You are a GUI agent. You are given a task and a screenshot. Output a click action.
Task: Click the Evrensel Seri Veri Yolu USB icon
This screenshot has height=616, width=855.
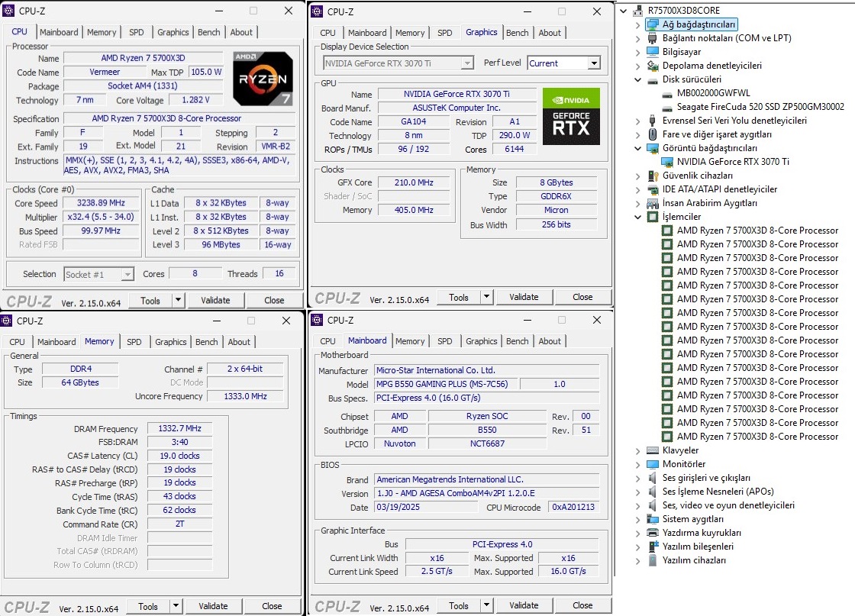pos(652,121)
